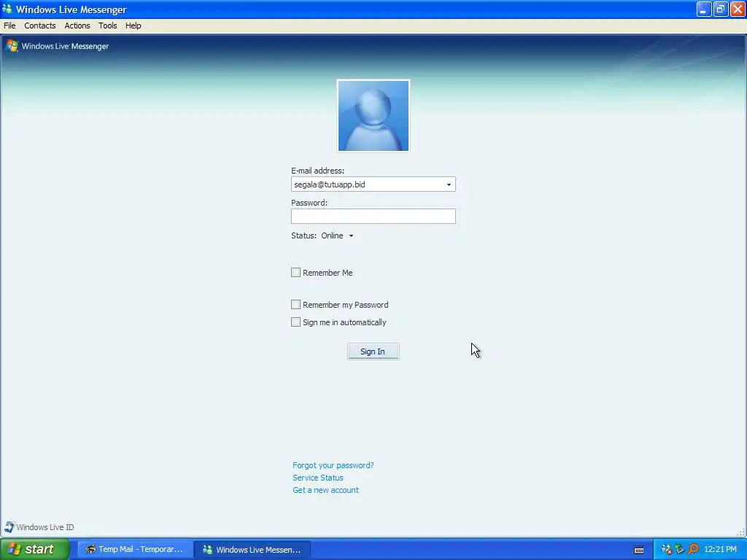The width and height of the screenshot is (747, 560).
Task: Check Sign me in automatically
Action: click(x=296, y=322)
